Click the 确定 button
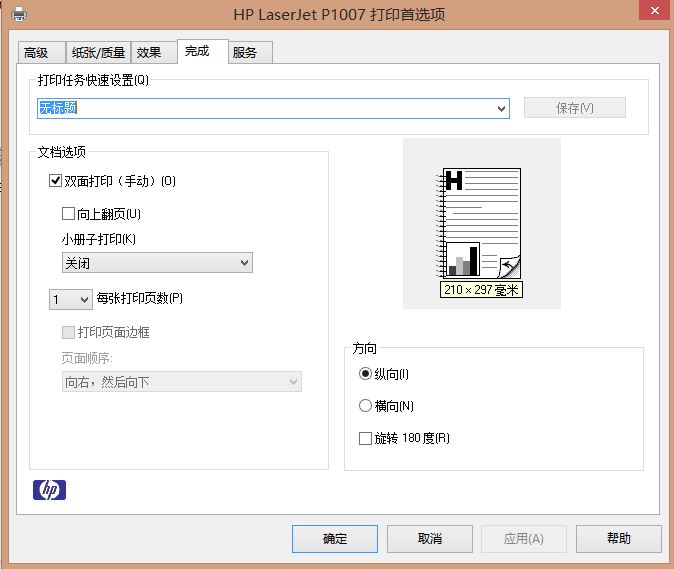The image size is (674, 569). pos(335,539)
